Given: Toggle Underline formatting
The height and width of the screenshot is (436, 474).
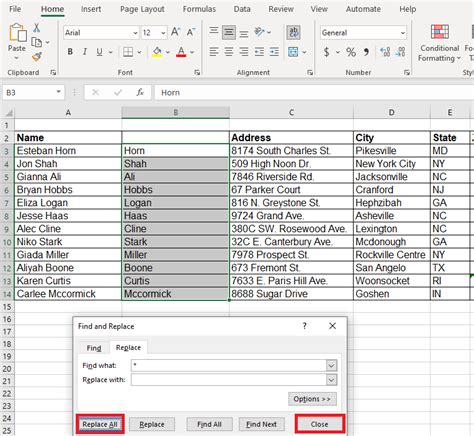Looking at the screenshot, I should tap(99, 52).
